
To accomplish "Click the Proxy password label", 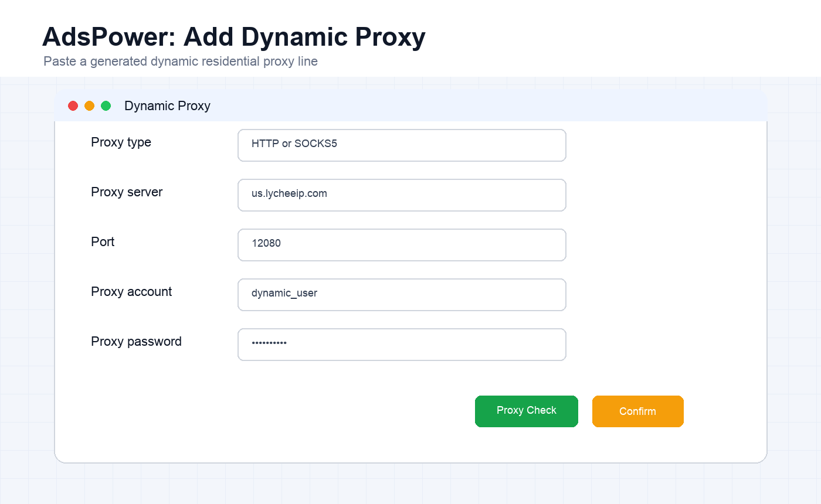I will 136,342.
